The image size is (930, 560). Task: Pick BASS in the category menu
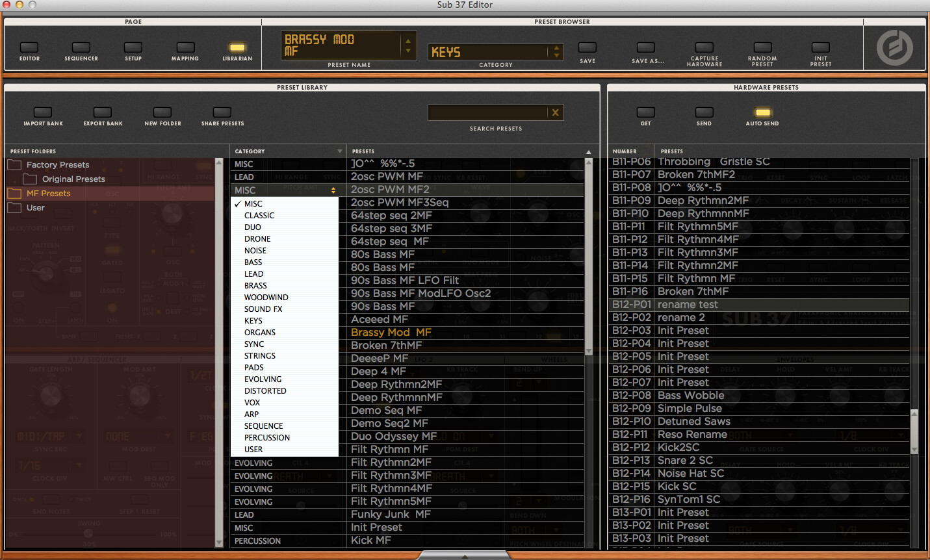point(253,262)
